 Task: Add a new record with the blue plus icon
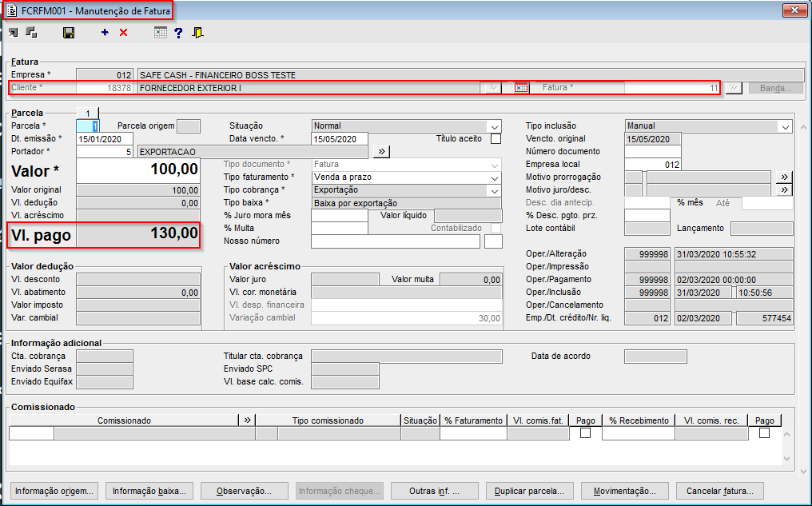pos(105,33)
